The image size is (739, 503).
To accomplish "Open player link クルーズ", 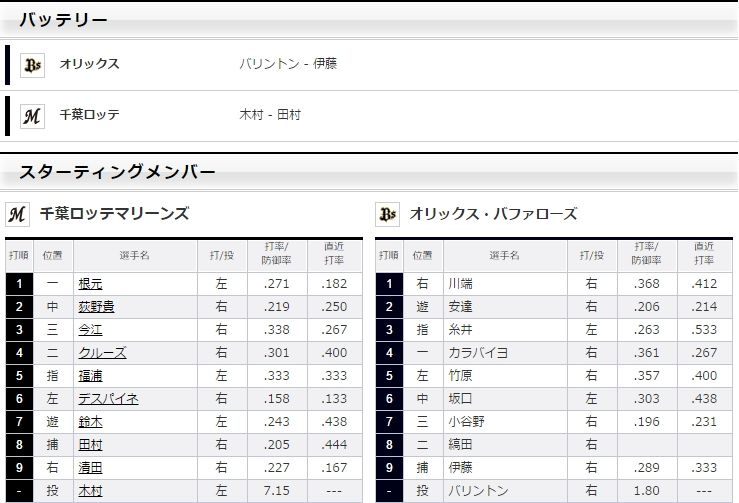I will click(x=102, y=353).
